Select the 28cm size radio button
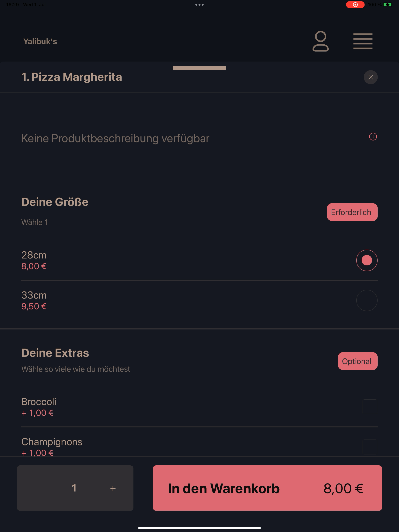Viewport: 399px width, 532px height. click(x=367, y=260)
